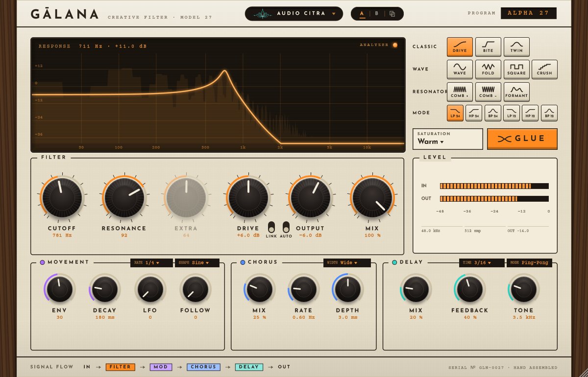
Task: Click Chorus in the signal flow
Action: 203,367
